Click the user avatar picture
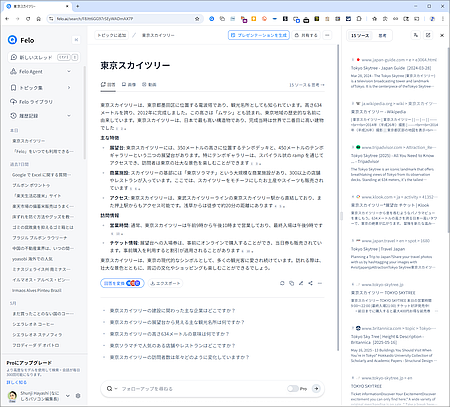Image resolution: width=450 pixels, height=407 pixels. tap(12, 396)
